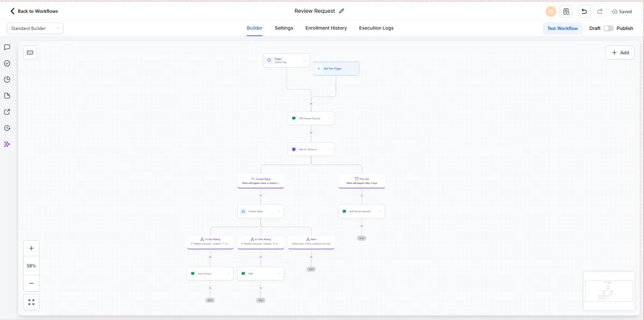
Task: Open Wait for 48 hours node menu
Action: [x=330, y=149]
